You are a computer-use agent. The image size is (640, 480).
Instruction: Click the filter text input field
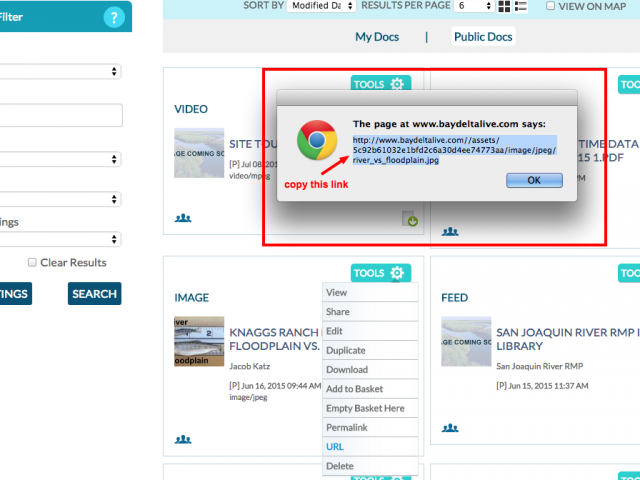click(60, 115)
